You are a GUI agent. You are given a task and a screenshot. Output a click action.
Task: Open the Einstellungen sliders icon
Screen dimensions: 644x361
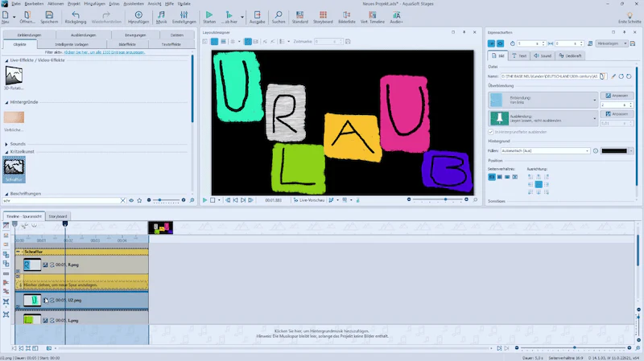click(184, 15)
